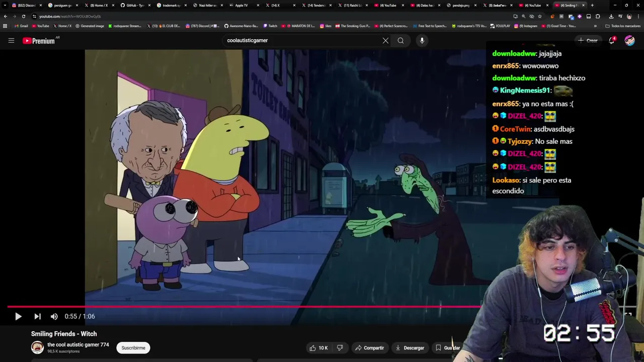
Task: Submit search with the magnifier icon
Action: point(400,40)
